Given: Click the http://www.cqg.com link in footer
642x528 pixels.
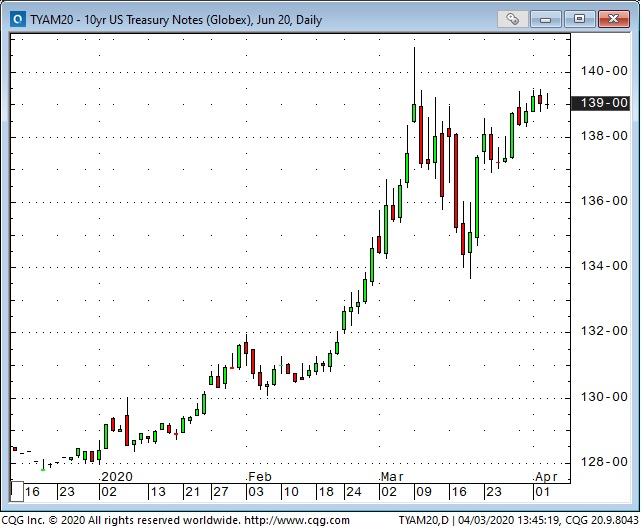Looking at the screenshot, I should (297, 520).
